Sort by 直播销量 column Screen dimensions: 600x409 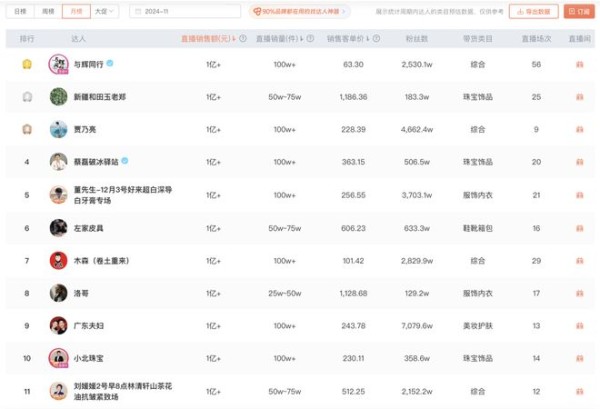click(280, 39)
